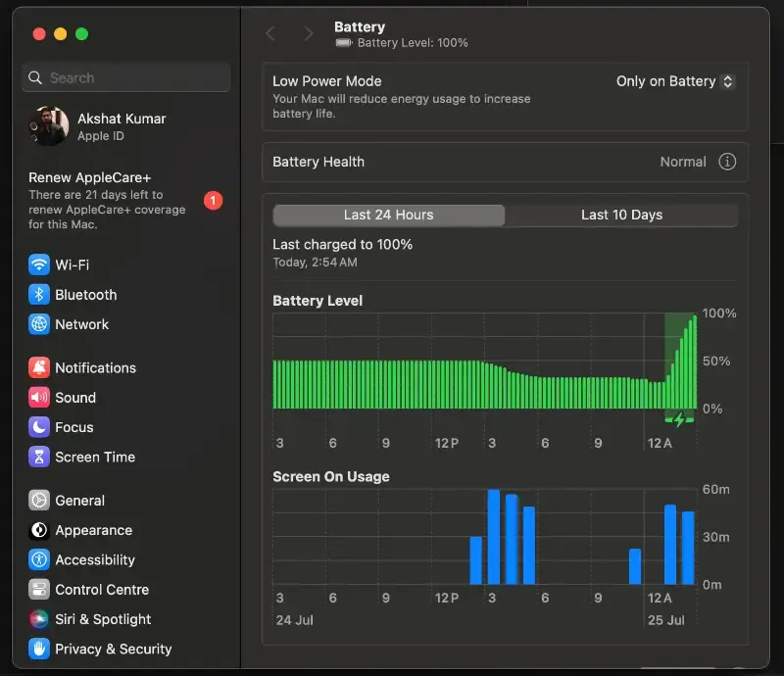Go back using the left chevron
This screenshot has width=784, height=676.
(x=270, y=34)
